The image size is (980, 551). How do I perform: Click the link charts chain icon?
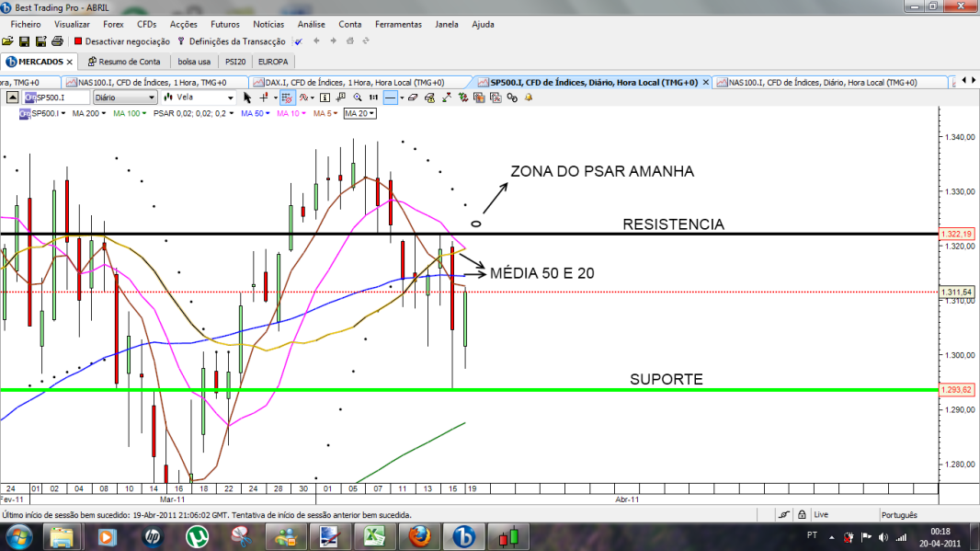click(512, 98)
